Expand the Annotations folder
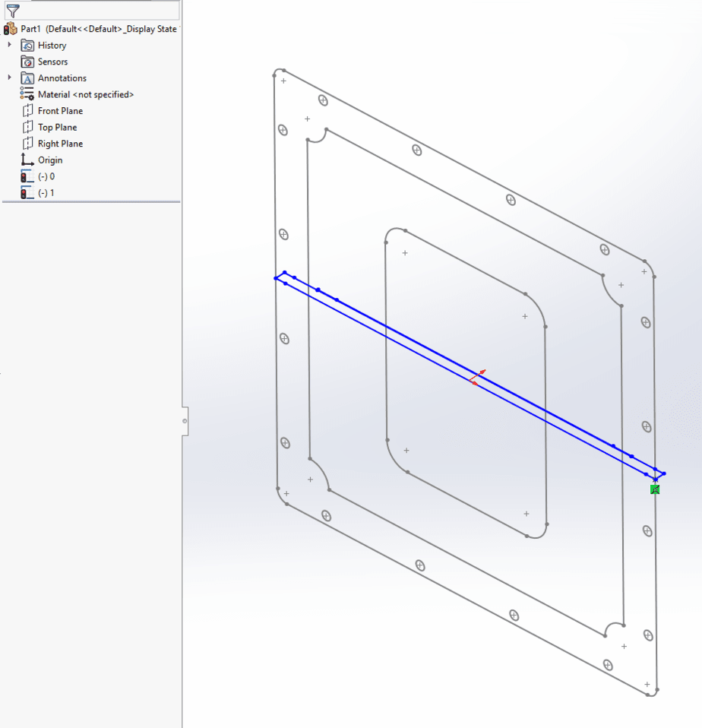This screenshot has width=702, height=728. pyautogui.click(x=9, y=78)
